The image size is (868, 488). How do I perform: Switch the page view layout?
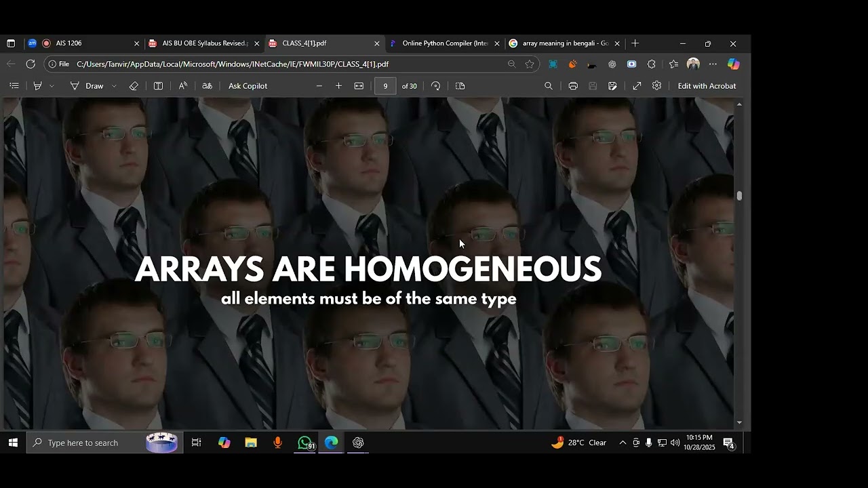(x=460, y=86)
